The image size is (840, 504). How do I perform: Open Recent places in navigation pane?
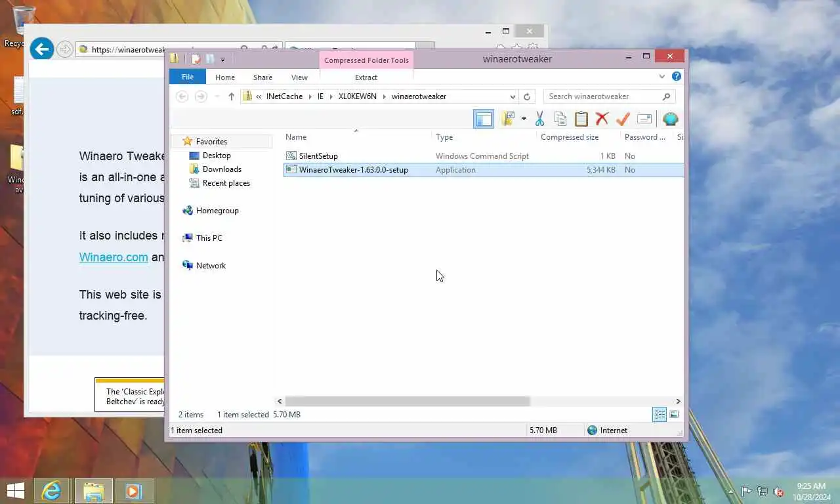(226, 183)
